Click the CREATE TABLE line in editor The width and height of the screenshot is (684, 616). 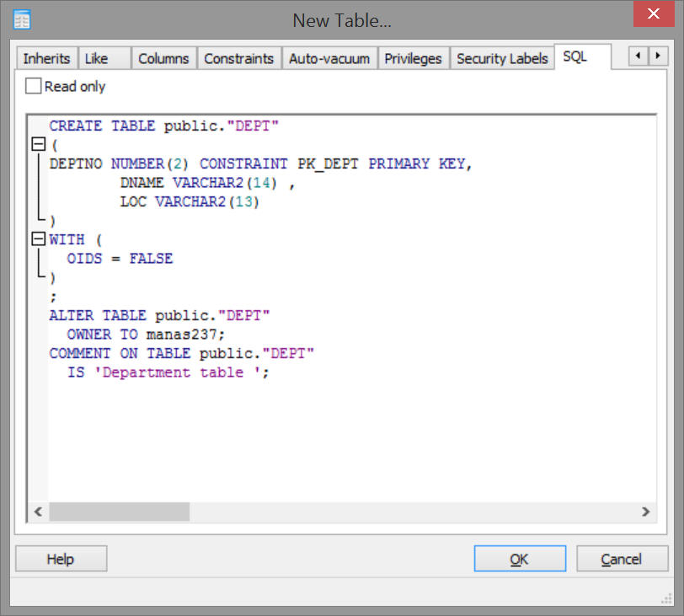click(163, 126)
